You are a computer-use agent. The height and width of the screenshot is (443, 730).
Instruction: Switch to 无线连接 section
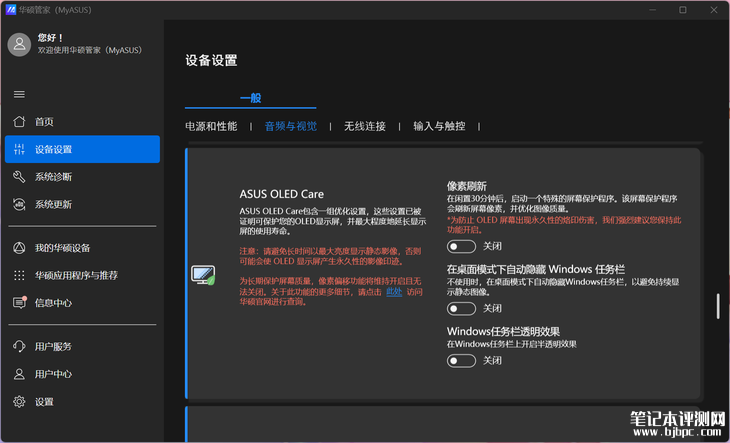point(365,126)
